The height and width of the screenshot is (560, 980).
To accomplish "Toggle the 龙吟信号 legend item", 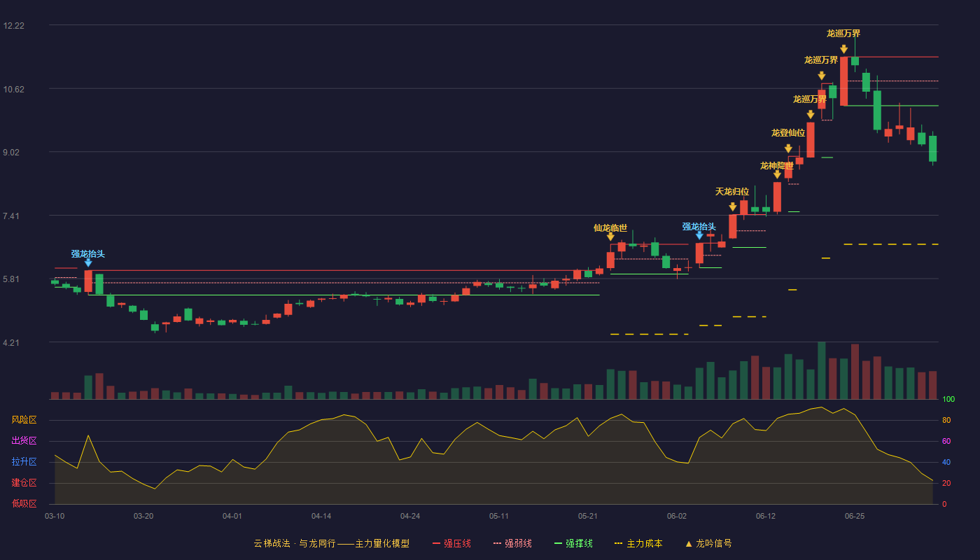I will point(708,543).
